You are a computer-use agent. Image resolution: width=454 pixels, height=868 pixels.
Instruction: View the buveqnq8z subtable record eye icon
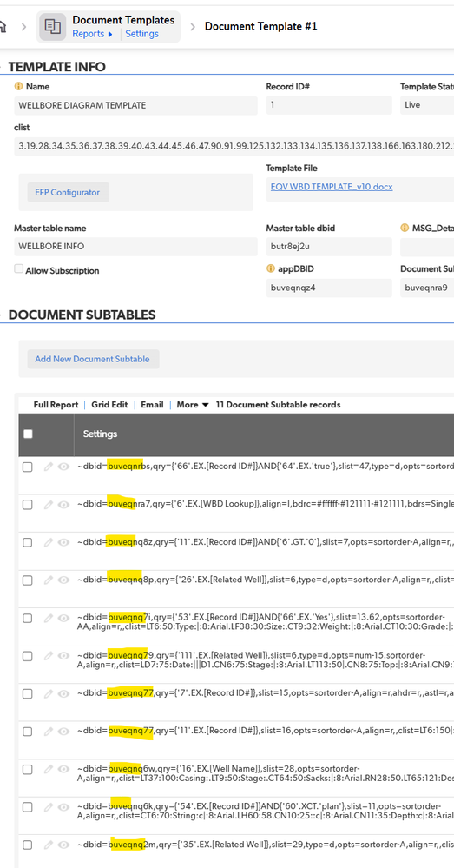[63, 542]
